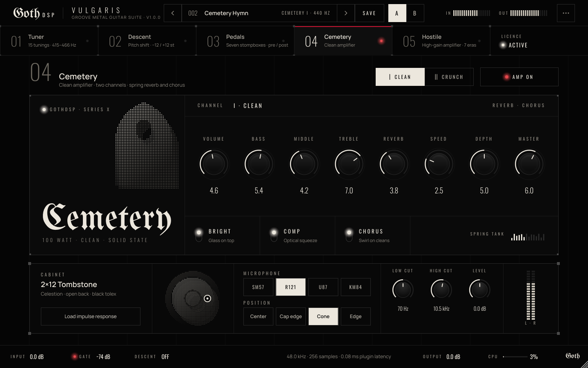Set mic position to Center
588x368 pixels.
[x=258, y=316]
